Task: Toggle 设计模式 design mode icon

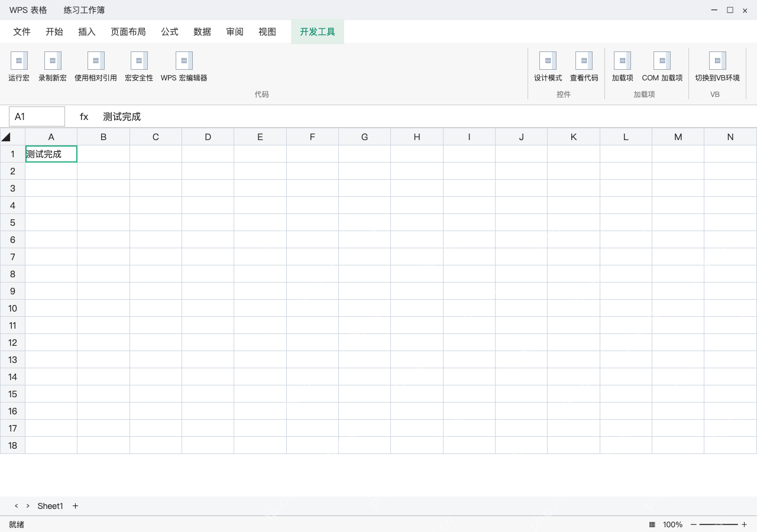Action: click(x=548, y=60)
